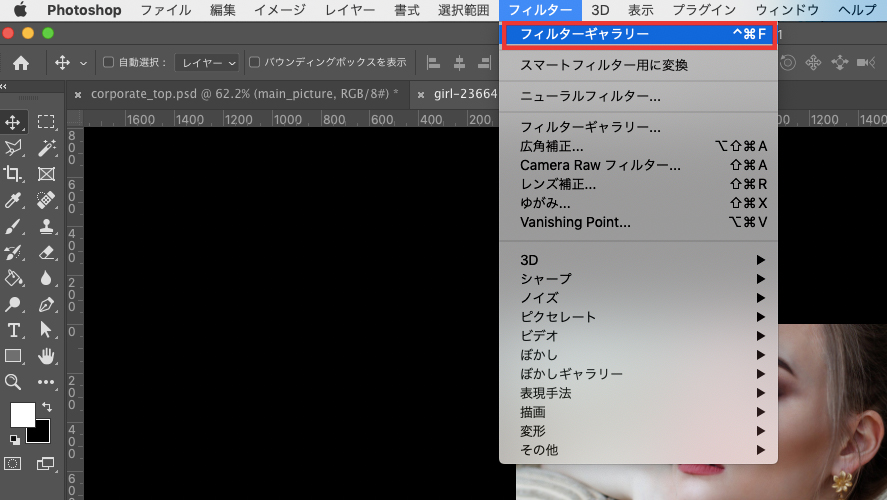The height and width of the screenshot is (500, 887).
Task: Open ゆがみ... filter
Action: tap(638, 203)
